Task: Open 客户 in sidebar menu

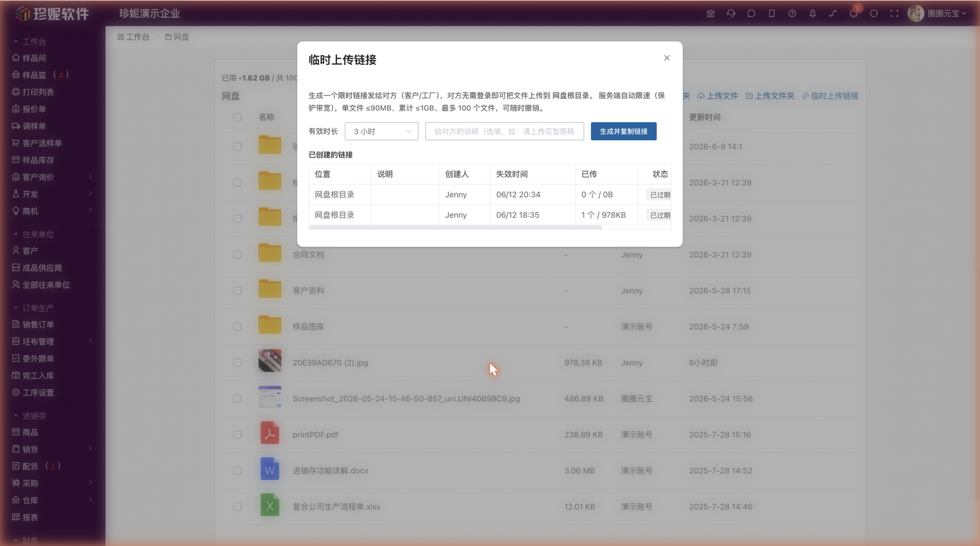Action: click(25, 250)
